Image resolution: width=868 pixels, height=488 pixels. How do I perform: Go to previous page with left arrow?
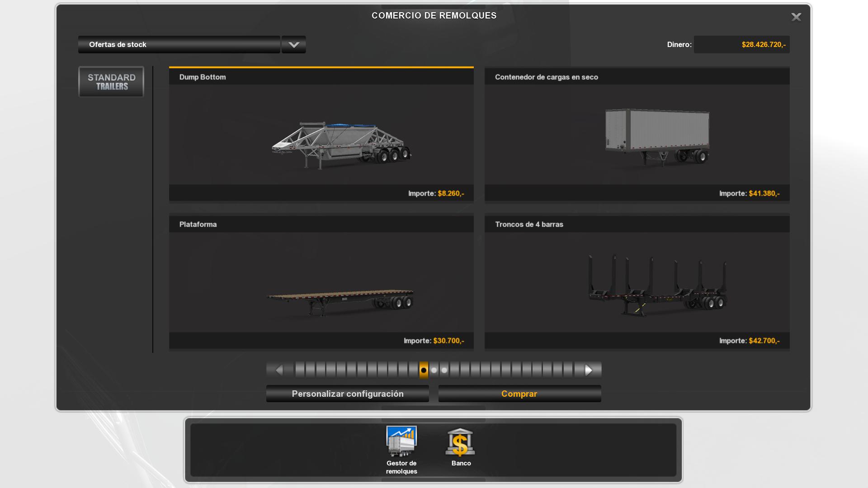click(x=279, y=371)
